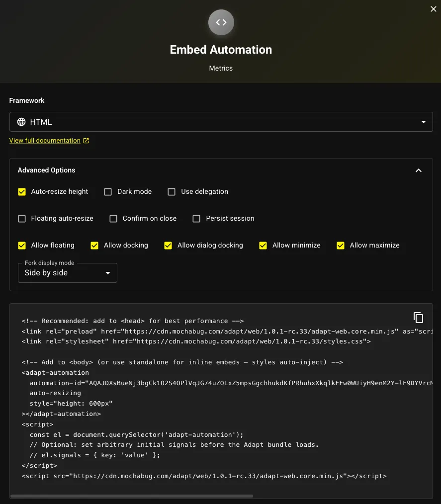Open the external link icon beside documentation
441x504 pixels.
point(86,141)
